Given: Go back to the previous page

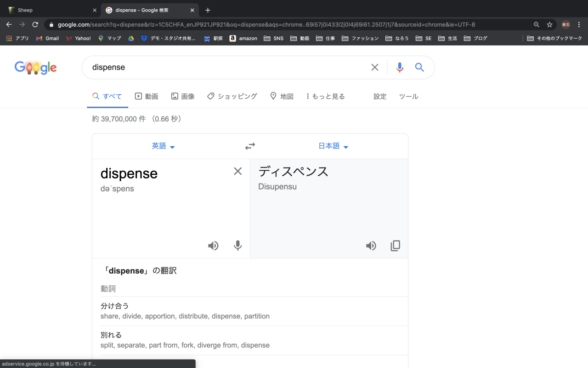Looking at the screenshot, I should pyautogui.click(x=9, y=24).
